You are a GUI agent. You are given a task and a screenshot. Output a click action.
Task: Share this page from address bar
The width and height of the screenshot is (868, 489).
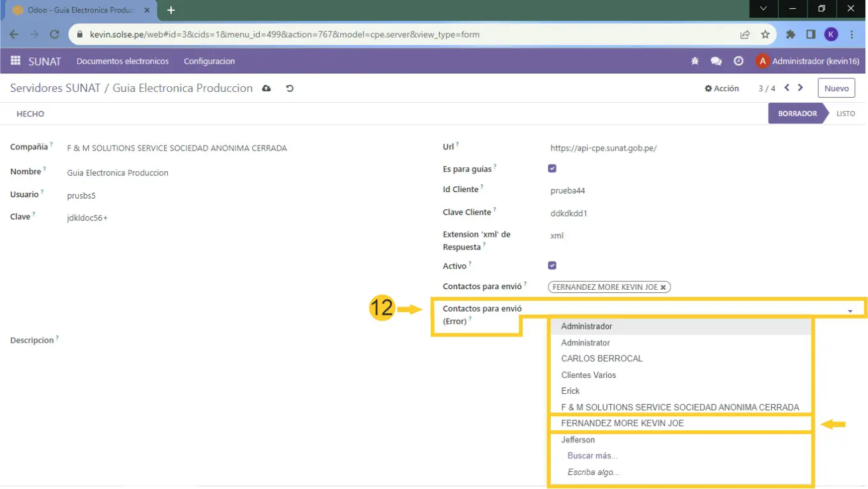pos(745,34)
